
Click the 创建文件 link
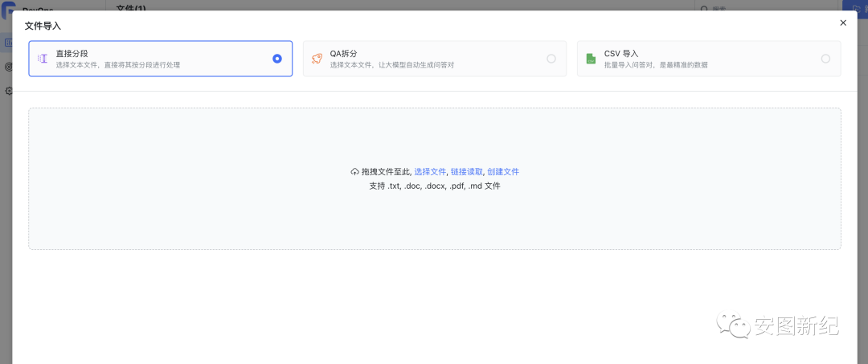point(503,172)
